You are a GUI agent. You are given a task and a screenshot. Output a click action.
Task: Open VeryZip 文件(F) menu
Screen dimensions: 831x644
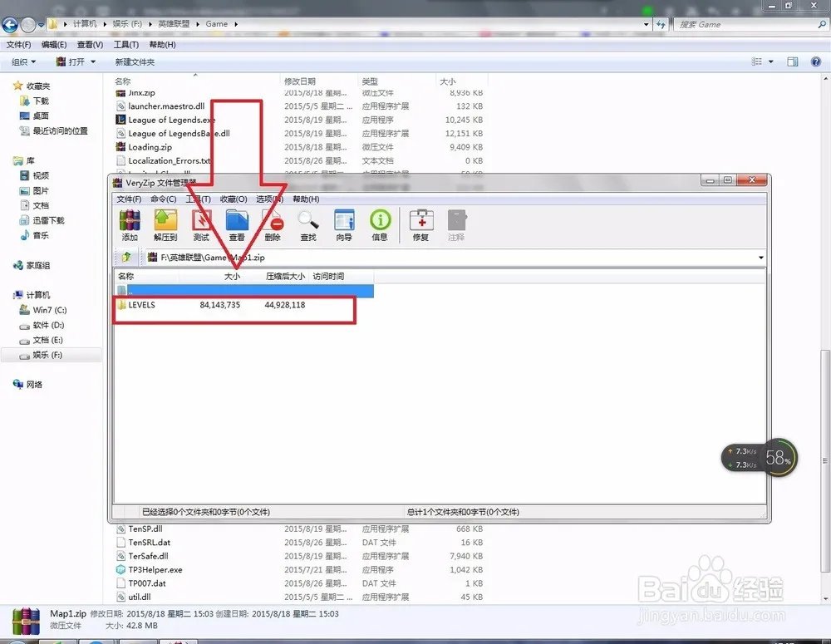tap(129, 199)
